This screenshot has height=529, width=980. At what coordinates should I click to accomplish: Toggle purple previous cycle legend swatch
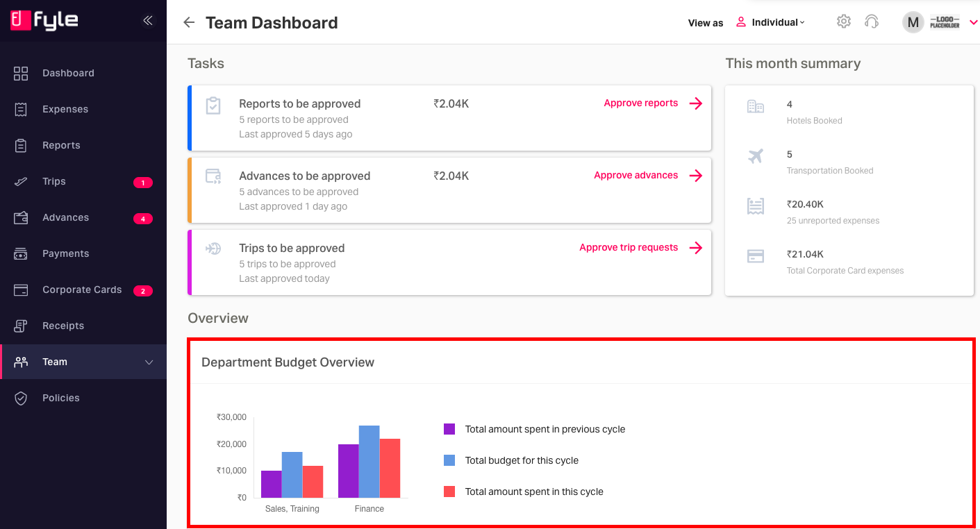click(449, 429)
